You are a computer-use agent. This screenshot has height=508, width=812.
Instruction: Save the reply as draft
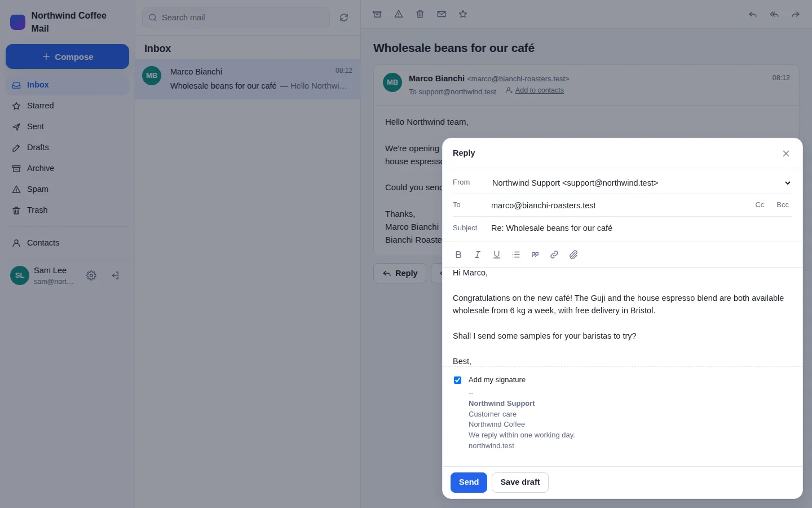coord(520,483)
